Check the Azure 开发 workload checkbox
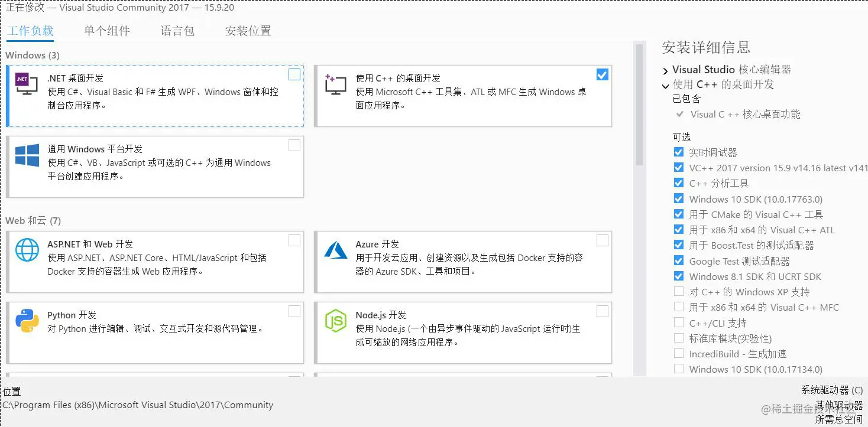 [602, 240]
